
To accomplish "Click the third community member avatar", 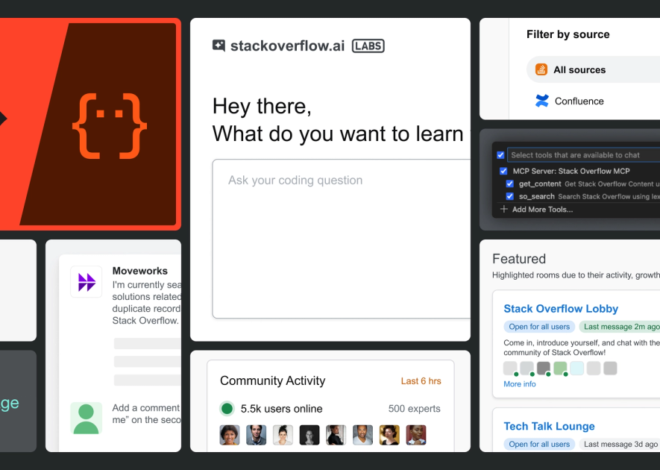I will [x=283, y=435].
